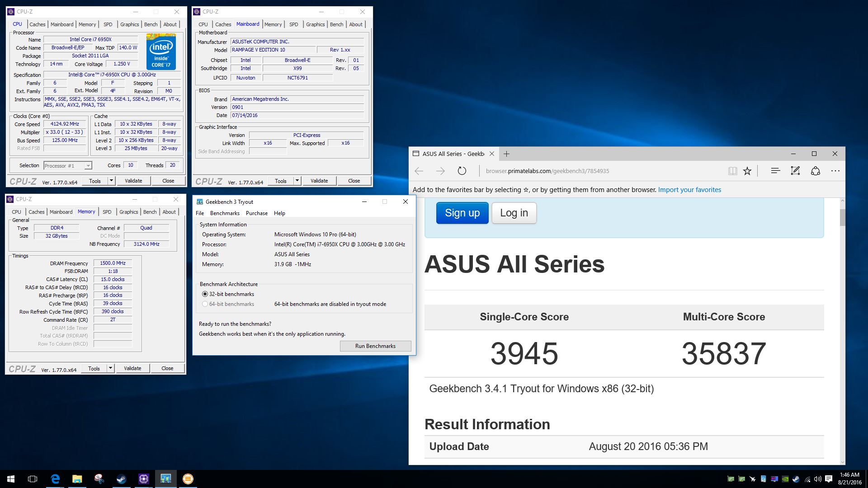
Task: Refresh the Geekbench browser page
Action: tap(462, 171)
